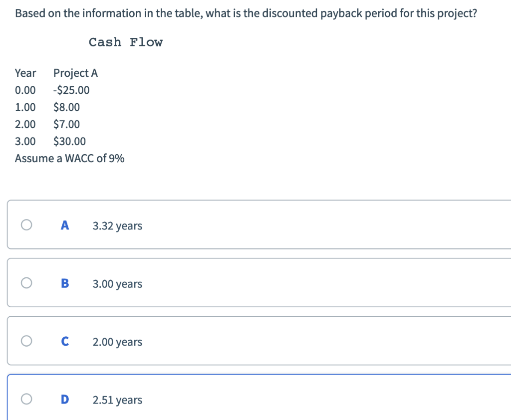Choose answer A, 3.32 years

[117, 225]
